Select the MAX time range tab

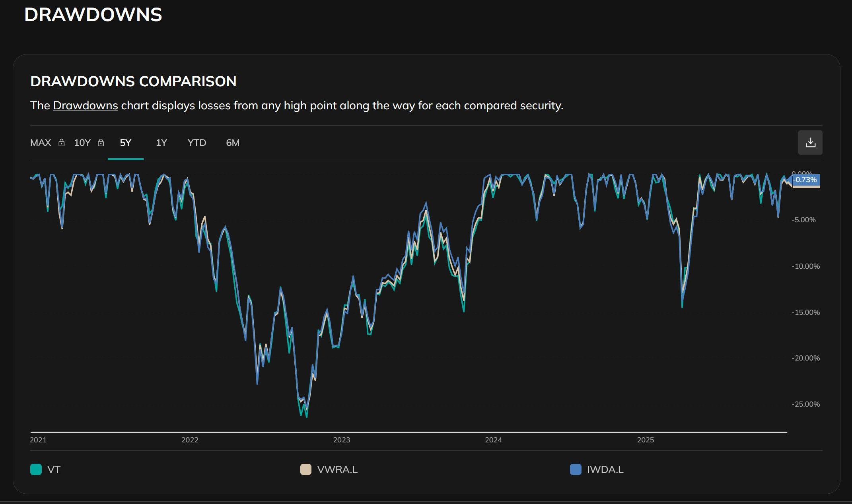pos(41,143)
